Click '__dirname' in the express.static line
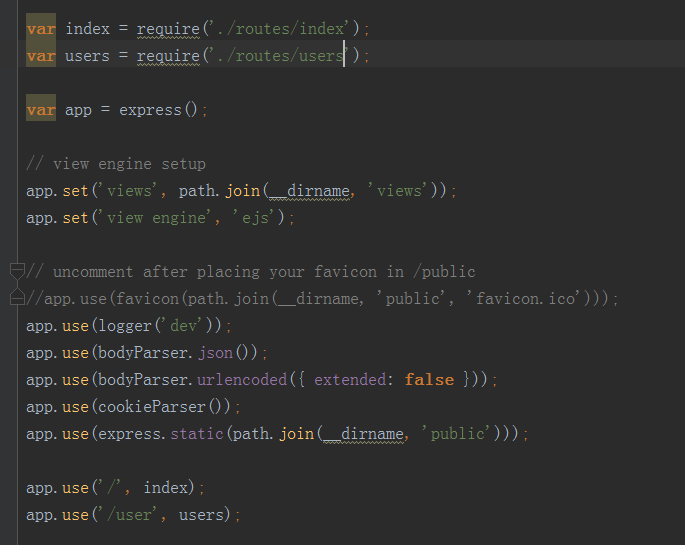Image resolution: width=685 pixels, height=545 pixels. (x=363, y=434)
